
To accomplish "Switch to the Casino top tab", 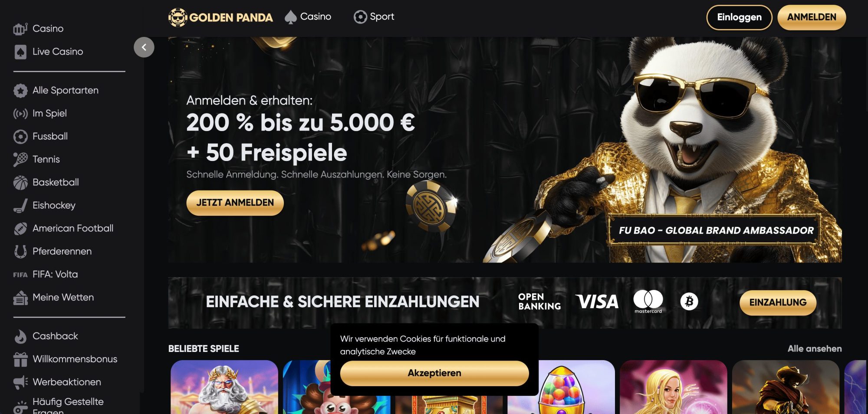I will tap(308, 17).
